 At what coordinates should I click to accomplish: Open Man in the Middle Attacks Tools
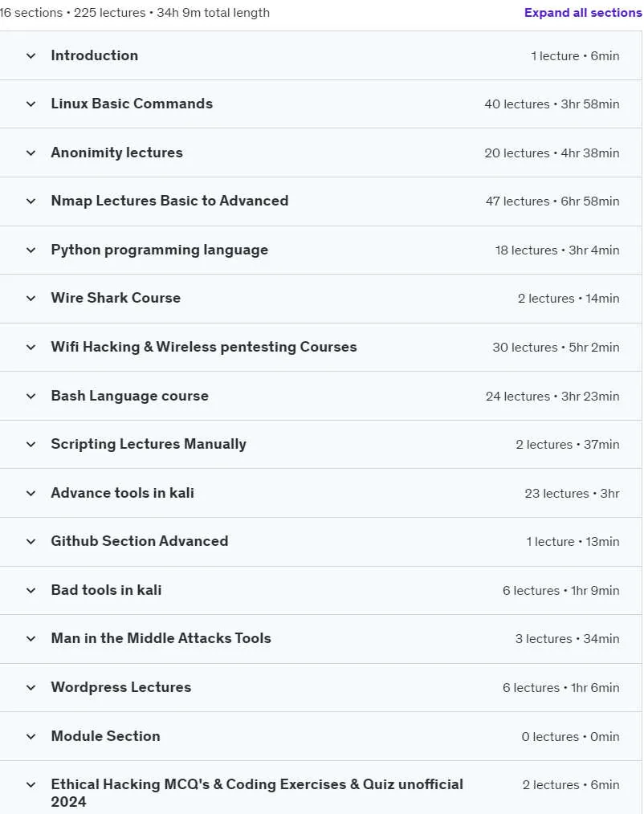pyautogui.click(x=161, y=638)
